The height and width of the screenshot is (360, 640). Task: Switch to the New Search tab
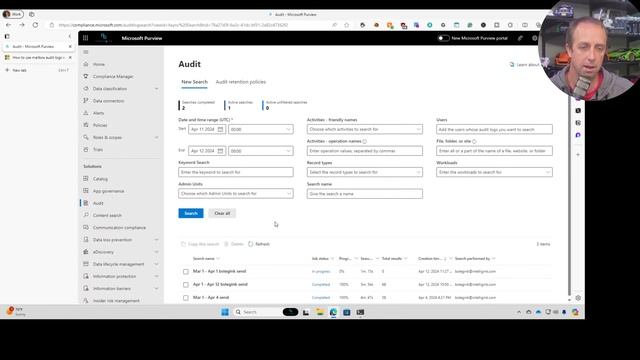[194, 82]
